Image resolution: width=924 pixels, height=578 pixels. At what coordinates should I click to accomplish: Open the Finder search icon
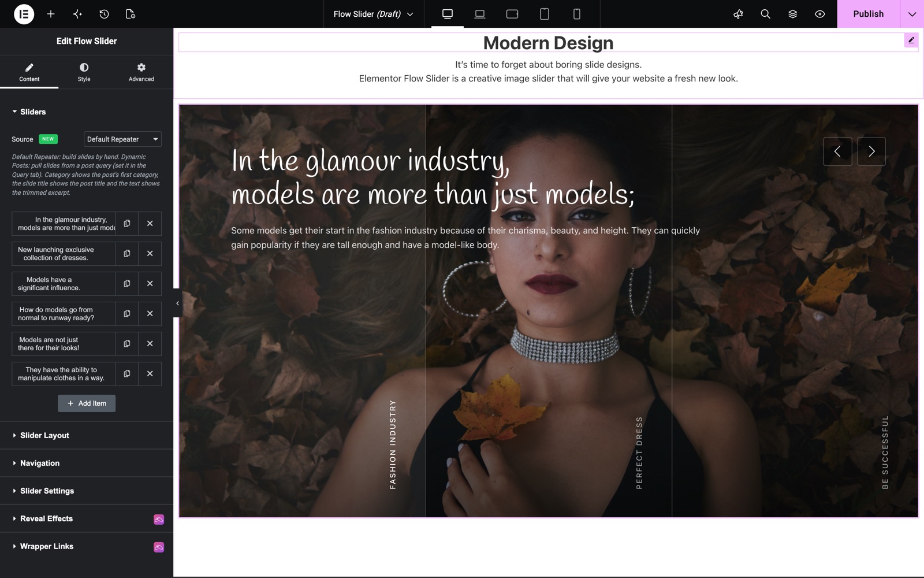(x=766, y=14)
